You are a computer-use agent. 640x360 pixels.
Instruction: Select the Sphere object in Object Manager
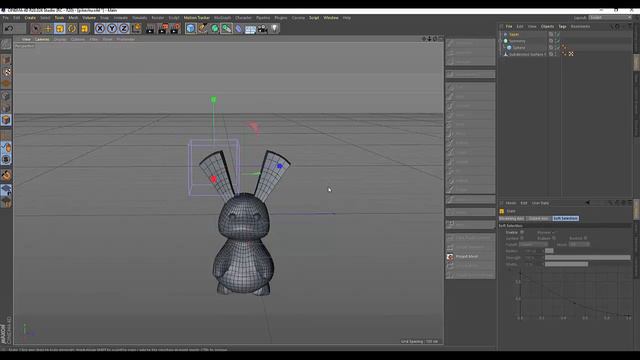pyautogui.click(x=519, y=48)
